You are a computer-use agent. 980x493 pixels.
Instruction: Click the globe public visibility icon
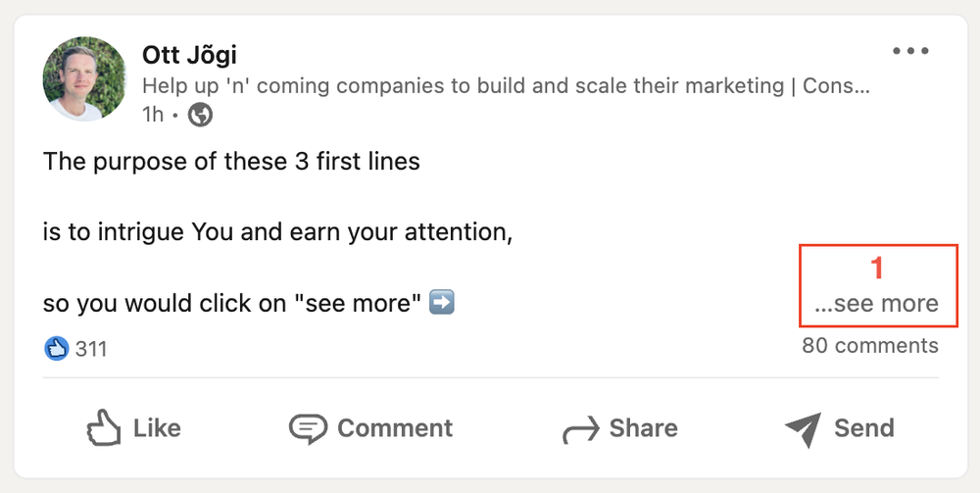200,115
